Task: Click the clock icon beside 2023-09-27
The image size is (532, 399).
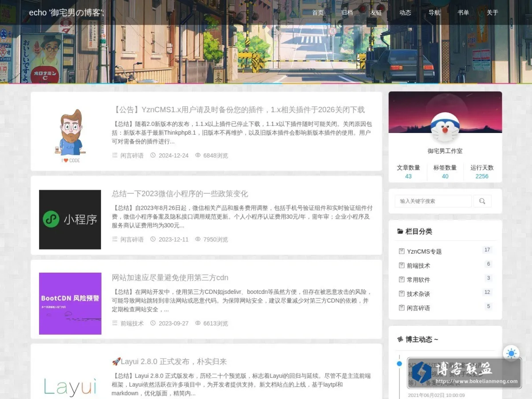Action: [153, 323]
